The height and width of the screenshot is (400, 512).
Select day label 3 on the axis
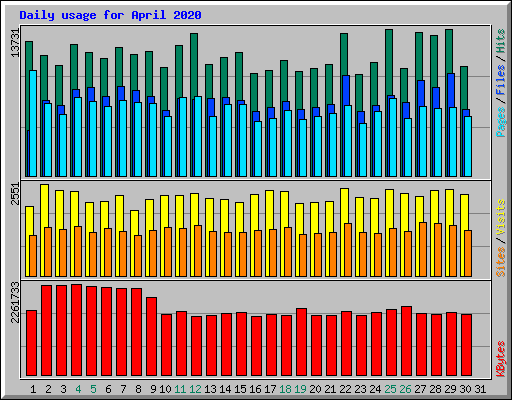tap(64, 389)
